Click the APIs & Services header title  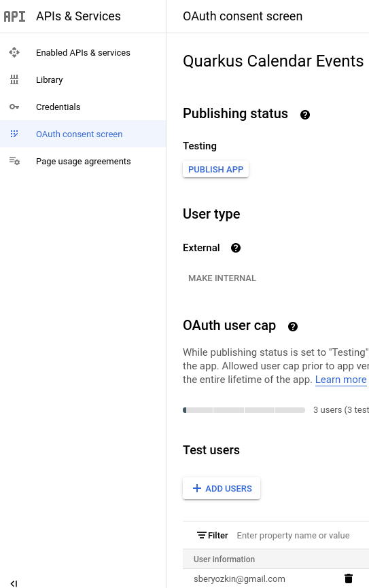click(78, 16)
